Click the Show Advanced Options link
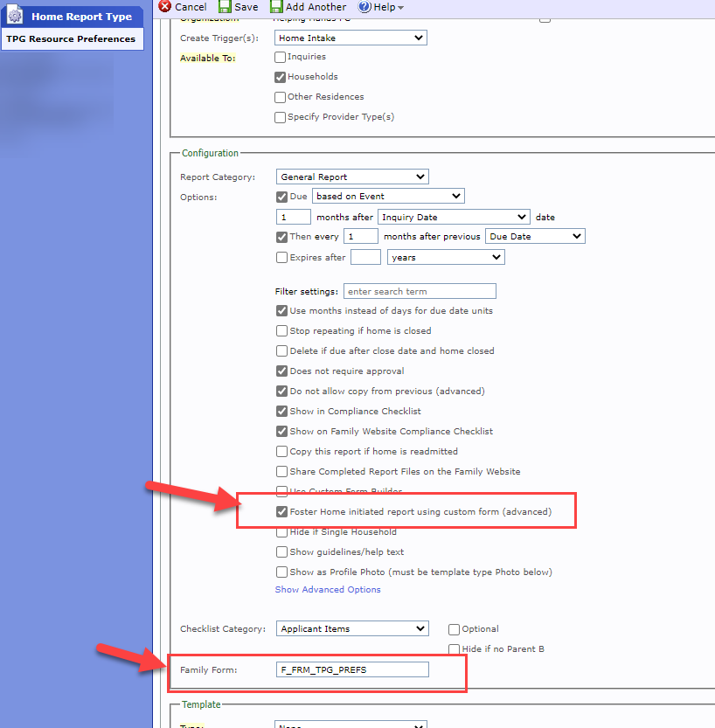715x728 pixels. tap(328, 590)
